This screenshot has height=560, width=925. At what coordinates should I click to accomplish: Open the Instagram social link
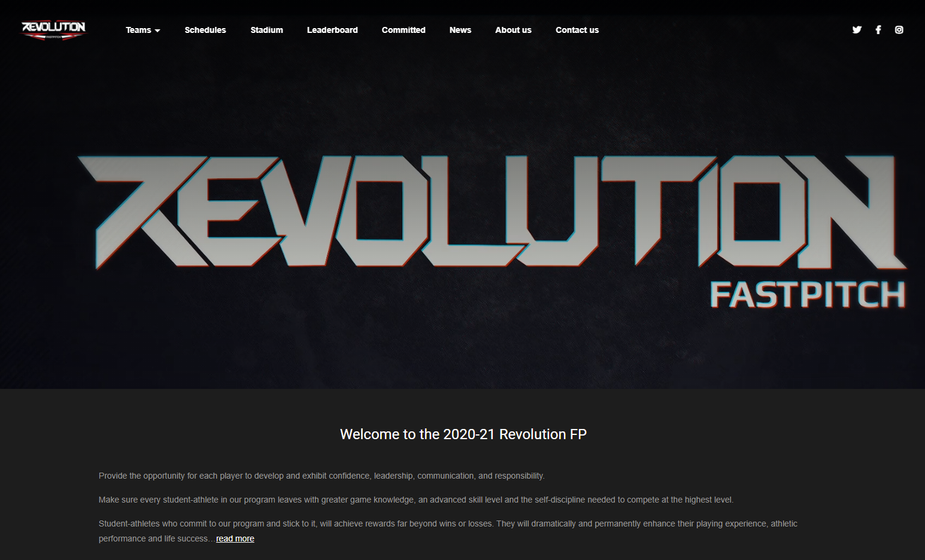click(x=899, y=30)
